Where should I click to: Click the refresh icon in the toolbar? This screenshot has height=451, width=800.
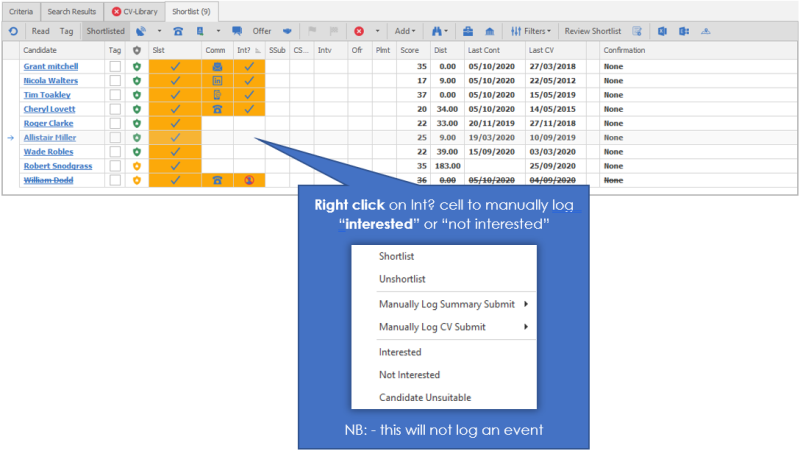point(11,31)
